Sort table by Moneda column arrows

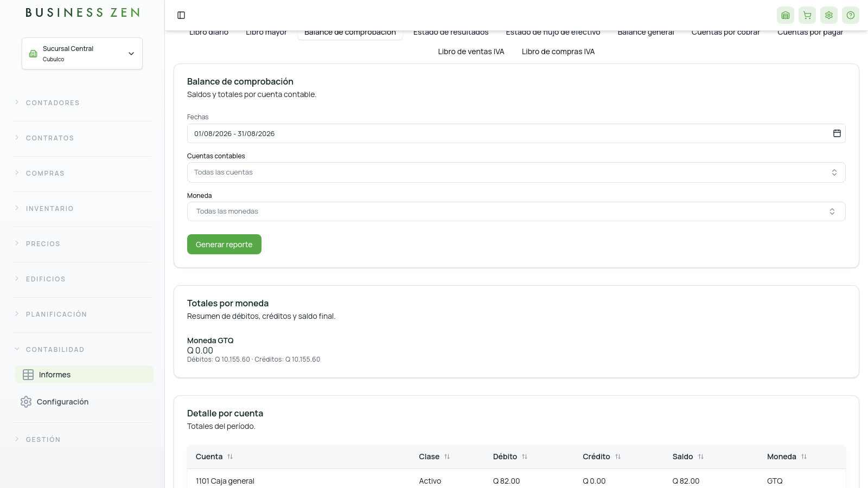804,457
